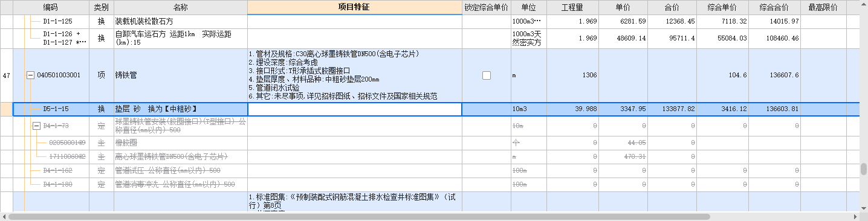The height and width of the screenshot is (221, 868).
Task: Select the D1-1-126 + D1-1-127 code row
Action: point(65,38)
